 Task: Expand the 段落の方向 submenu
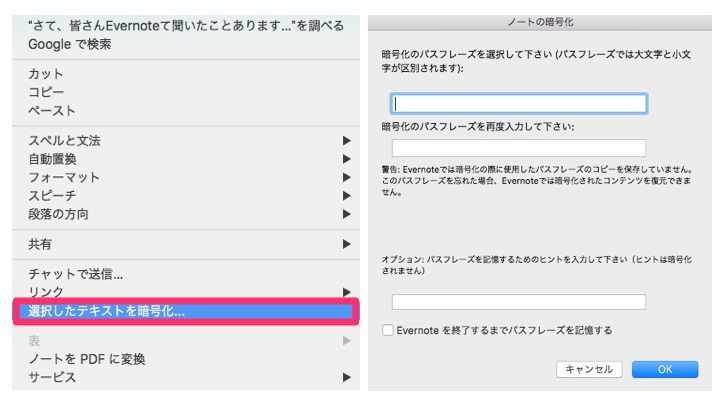click(x=59, y=213)
